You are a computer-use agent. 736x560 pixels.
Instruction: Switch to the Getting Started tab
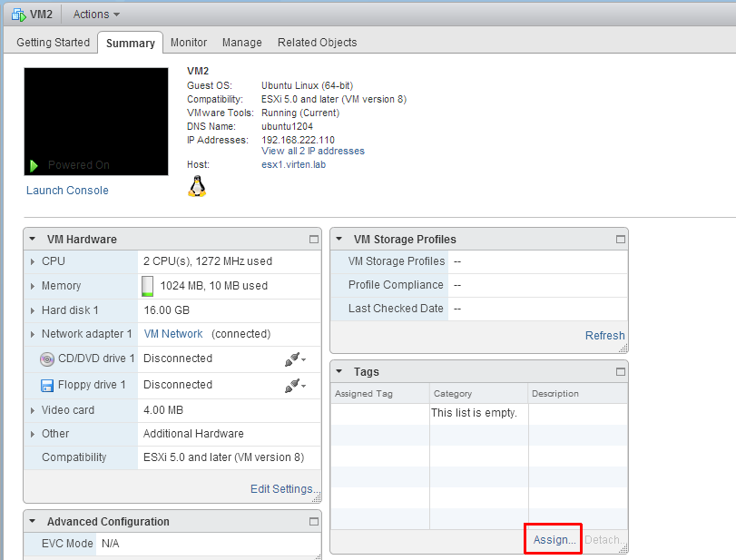pyautogui.click(x=53, y=43)
